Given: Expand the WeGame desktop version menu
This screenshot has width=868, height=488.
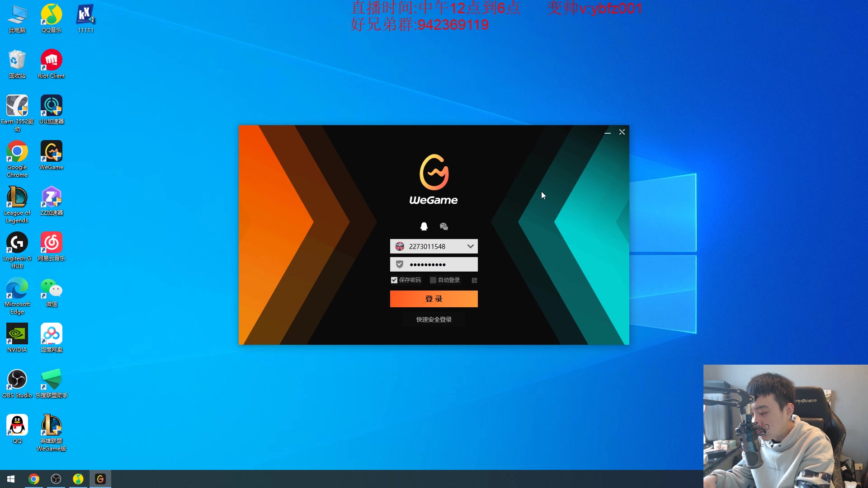Looking at the screenshot, I should [x=470, y=246].
